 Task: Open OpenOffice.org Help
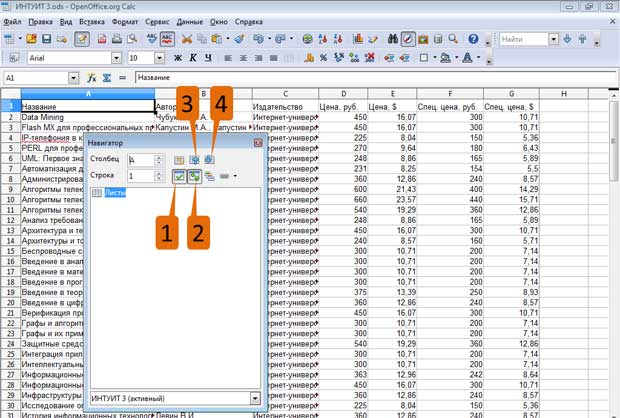(473, 39)
